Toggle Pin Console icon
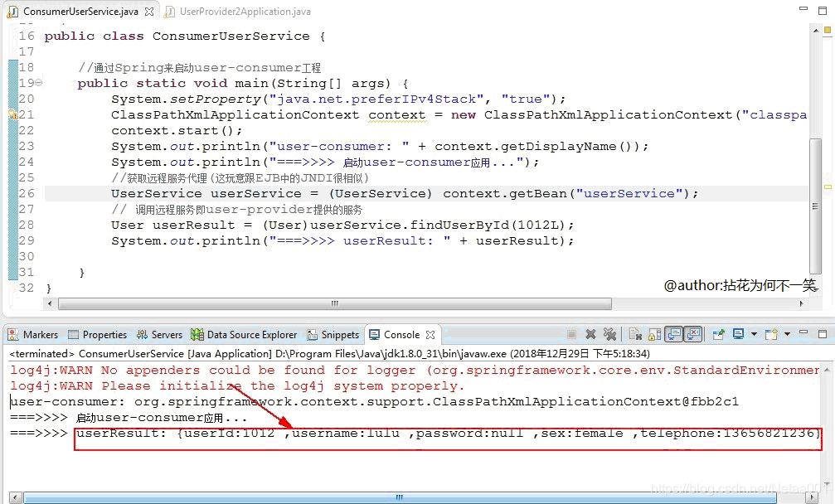This screenshot has width=835, height=504. click(x=719, y=334)
